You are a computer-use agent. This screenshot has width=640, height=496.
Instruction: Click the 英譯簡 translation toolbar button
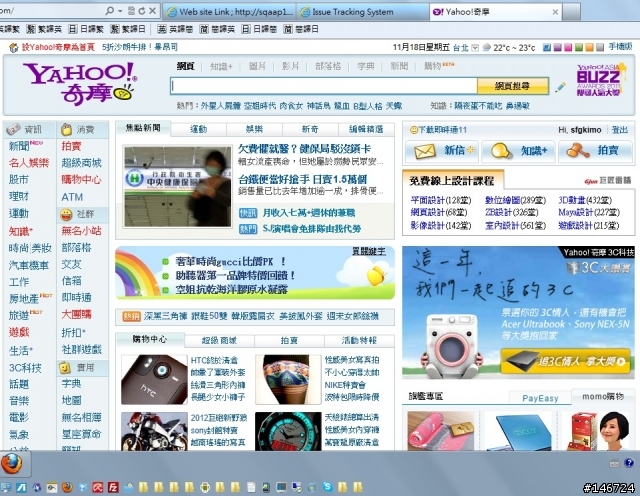click(x=175, y=29)
